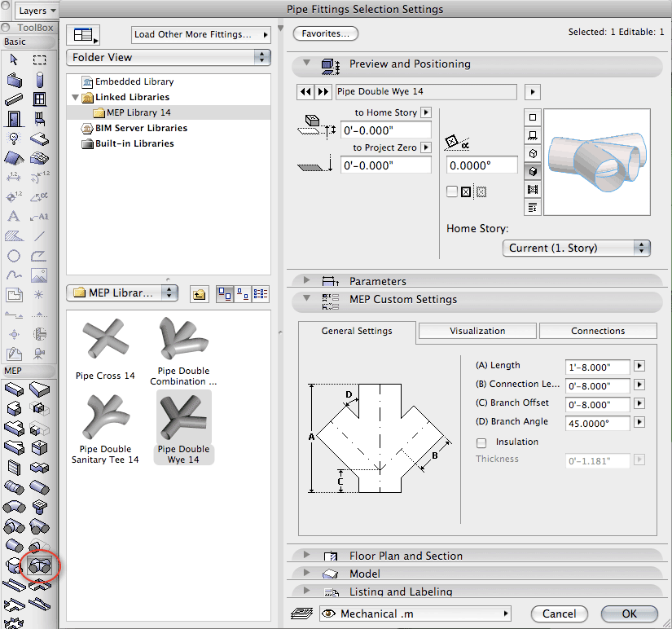Open the Folder View dropdown
672x629 pixels.
(x=169, y=58)
